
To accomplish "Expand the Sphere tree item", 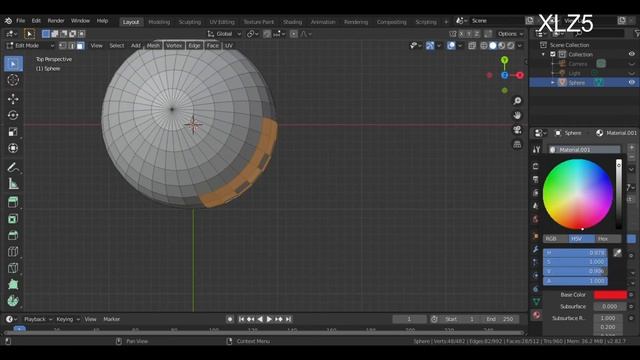I will (553, 82).
